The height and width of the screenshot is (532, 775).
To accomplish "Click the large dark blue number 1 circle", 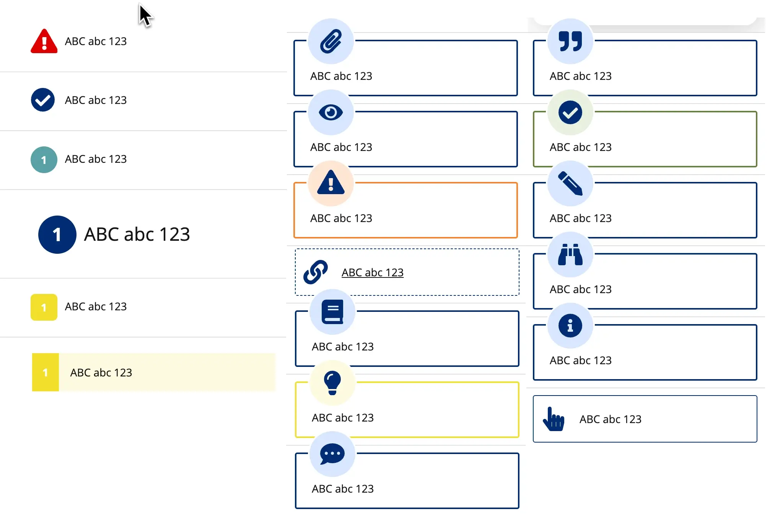I will point(57,235).
